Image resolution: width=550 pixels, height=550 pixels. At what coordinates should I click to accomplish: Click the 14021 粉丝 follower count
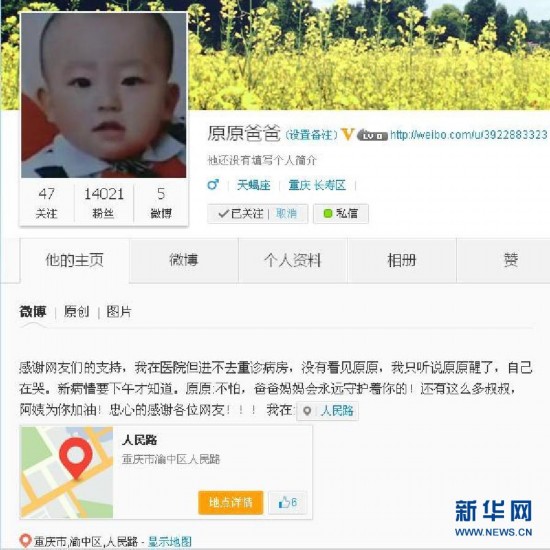click(x=104, y=203)
